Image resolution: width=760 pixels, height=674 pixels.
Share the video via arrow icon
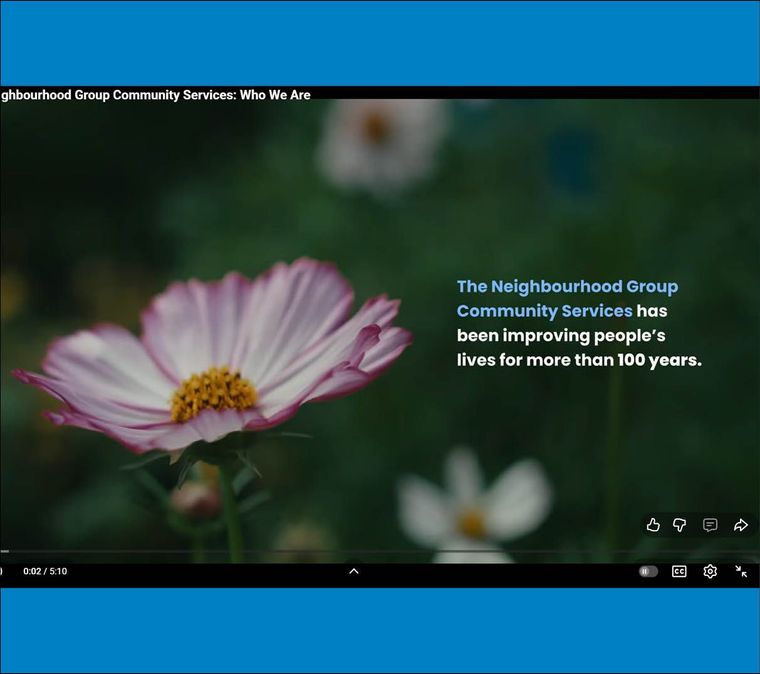pos(741,525)
